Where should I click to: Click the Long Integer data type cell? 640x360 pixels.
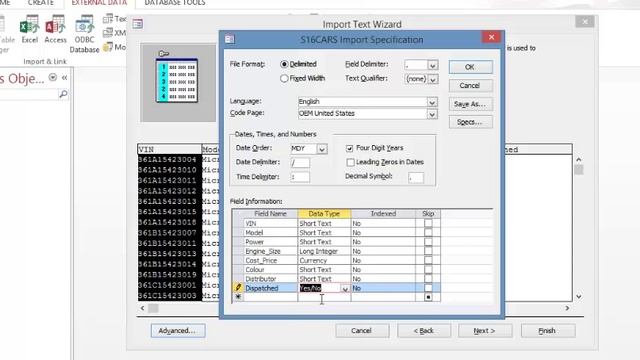(324, 251)
